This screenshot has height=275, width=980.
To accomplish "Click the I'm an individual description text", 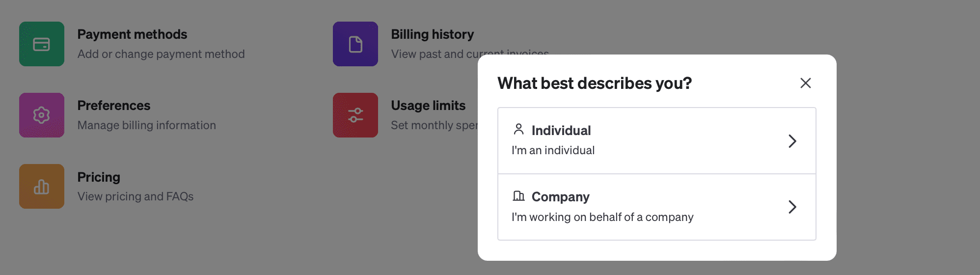I will click(x=553, y=150).
